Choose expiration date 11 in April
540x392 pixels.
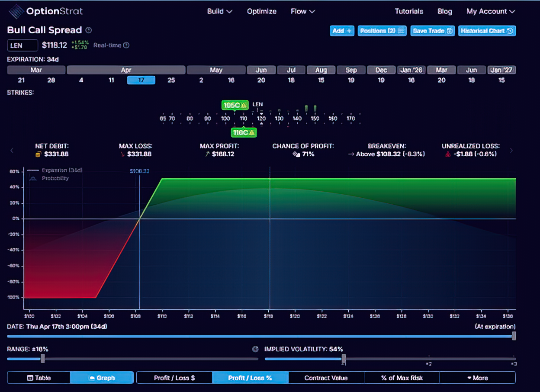(111, 80)
